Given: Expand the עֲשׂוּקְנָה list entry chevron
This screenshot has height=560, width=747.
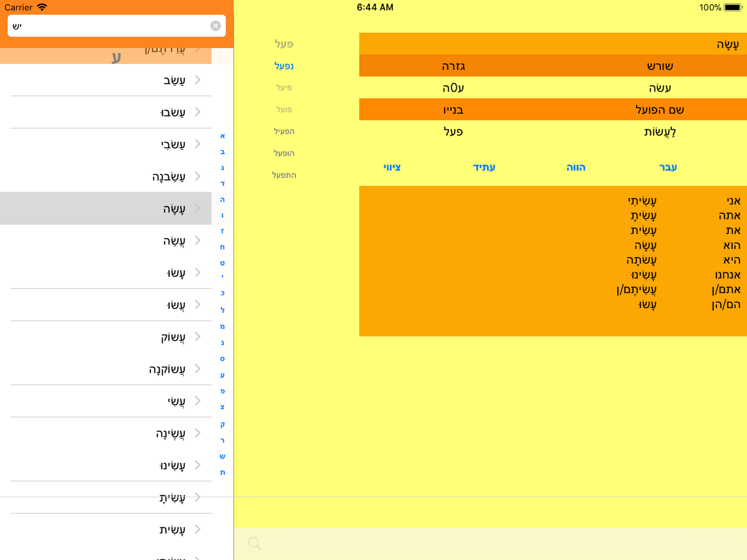Looking at the screenshot, I should [198, 369].
